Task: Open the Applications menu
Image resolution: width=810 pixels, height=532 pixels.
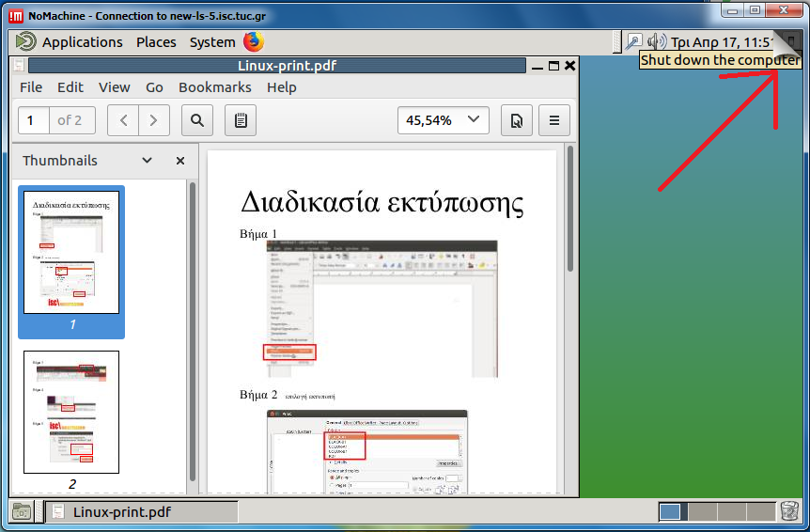Action: pyautogui.click(x=82, y=42)
